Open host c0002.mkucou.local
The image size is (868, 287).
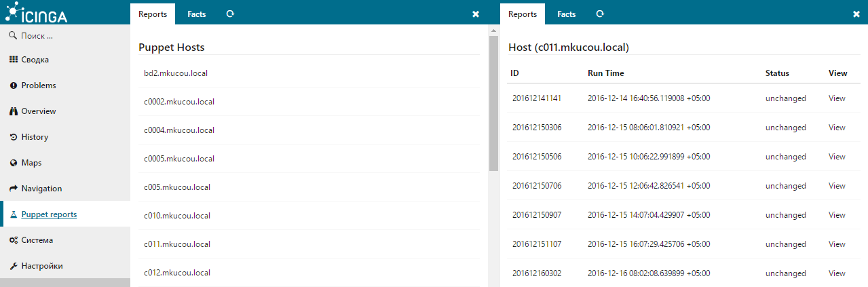pyautogui.click(x=179, y=102)
